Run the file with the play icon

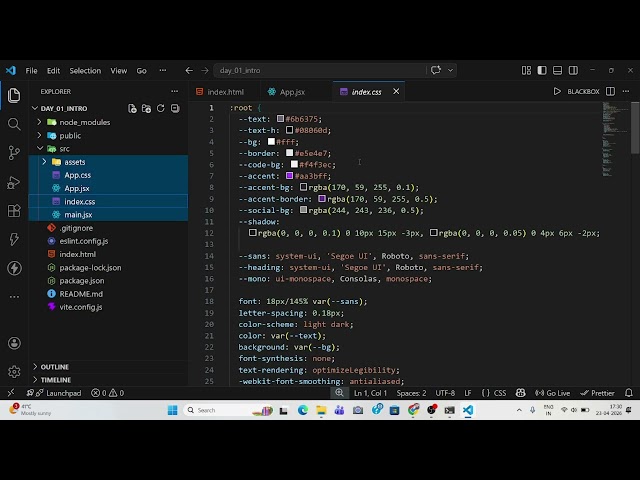(x=557, y=91)
